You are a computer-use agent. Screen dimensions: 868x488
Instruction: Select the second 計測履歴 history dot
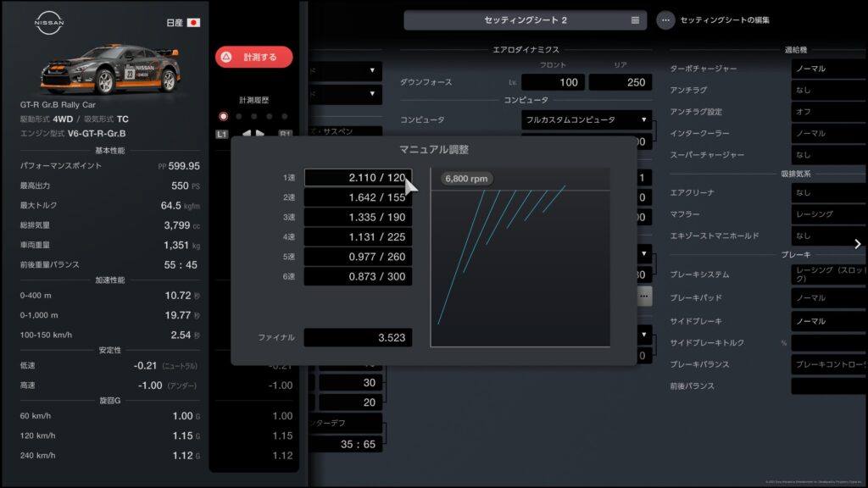point(238,116)
